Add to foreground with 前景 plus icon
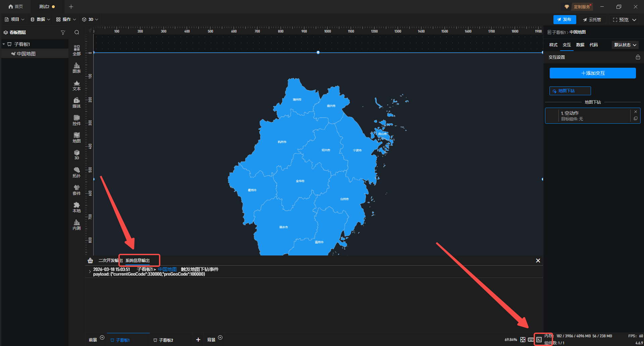 [x=102, y=338]
